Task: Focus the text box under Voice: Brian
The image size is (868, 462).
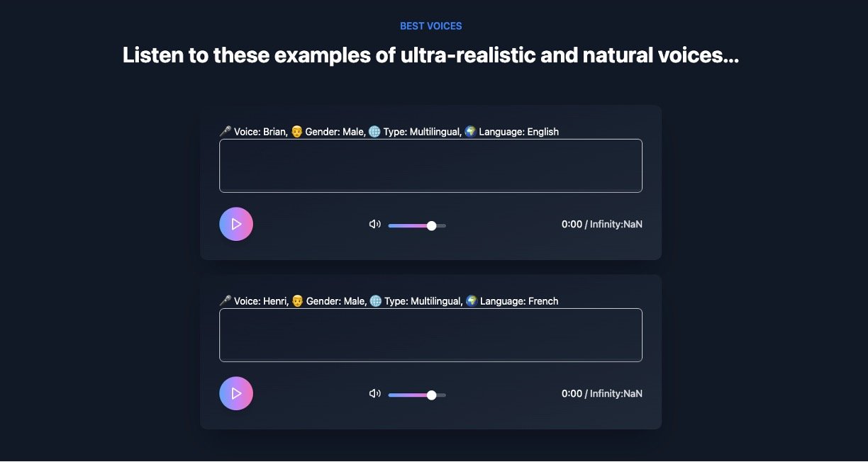Action: click(430, 166)
